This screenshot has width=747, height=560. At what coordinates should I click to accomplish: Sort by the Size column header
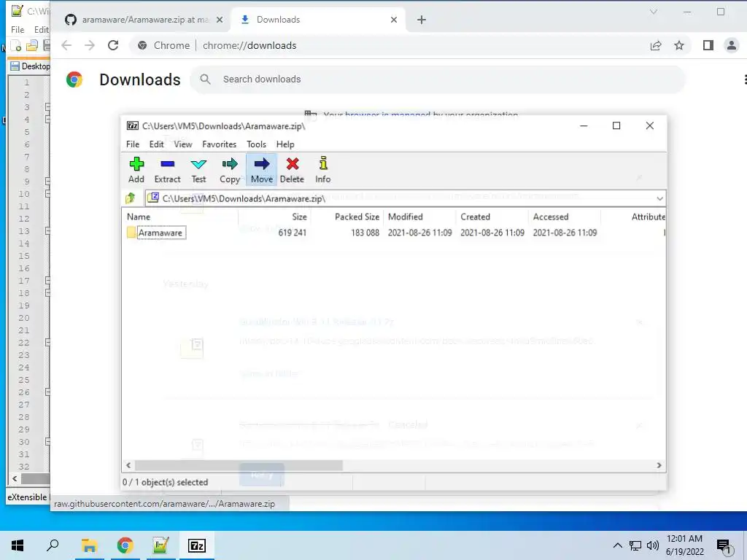(x=274, y=217)
